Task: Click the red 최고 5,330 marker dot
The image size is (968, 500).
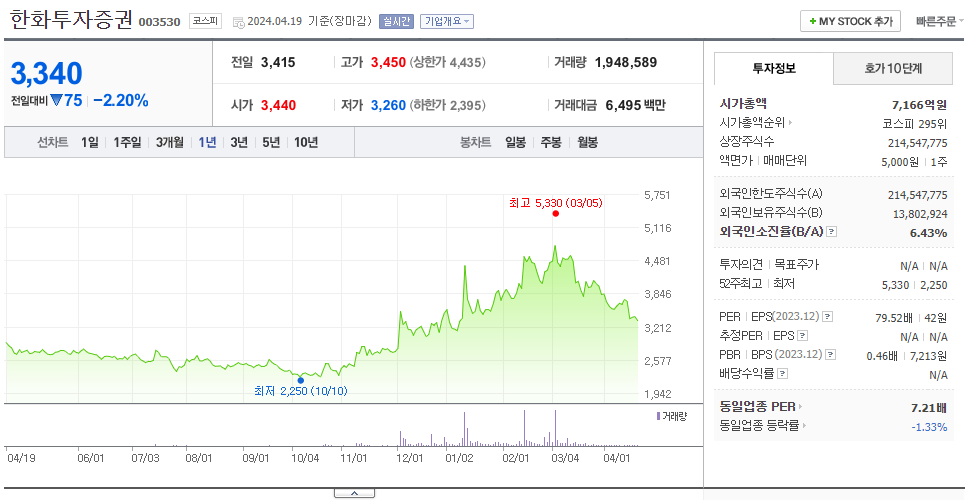Action: point(556,214)
